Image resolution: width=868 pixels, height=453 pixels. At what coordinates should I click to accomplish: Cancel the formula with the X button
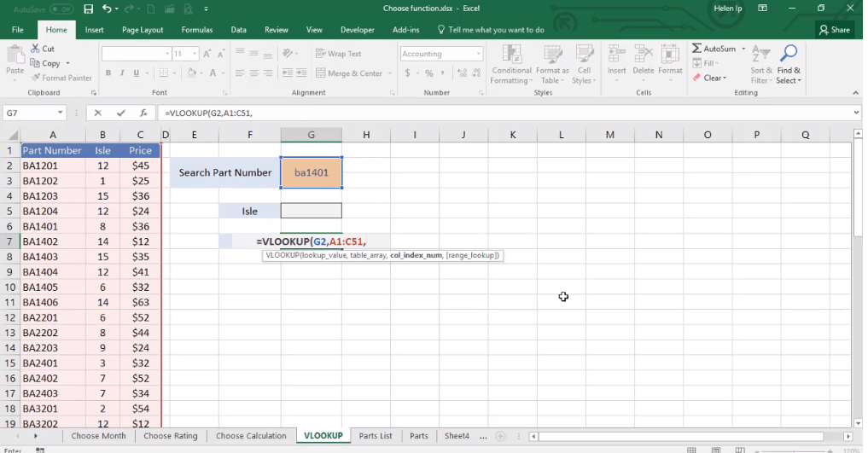(x=98, y=113)
